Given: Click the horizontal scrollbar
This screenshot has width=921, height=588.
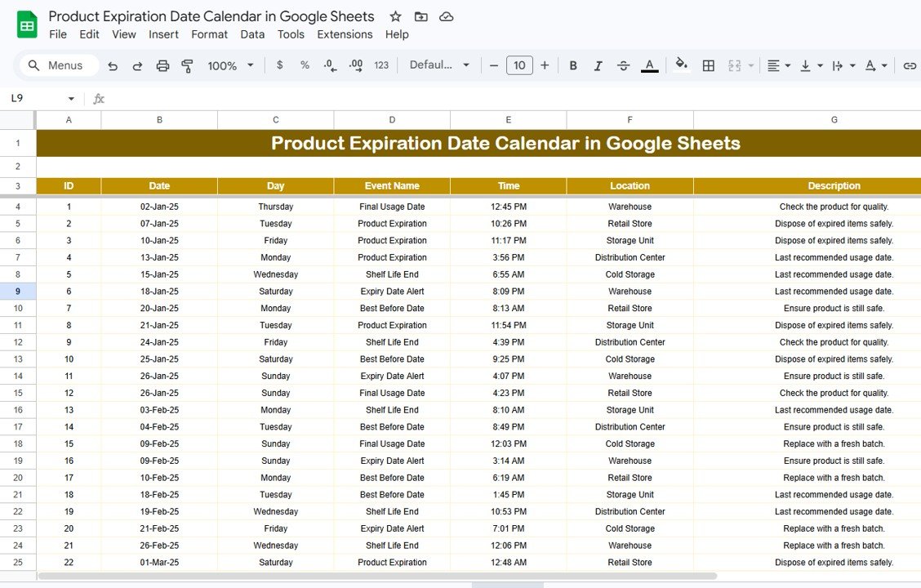Looking at the screenshot, I should pyautogui.click(x=377, y=576).
